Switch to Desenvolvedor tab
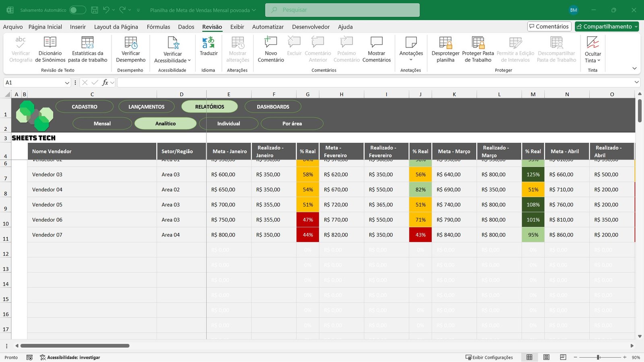This screenshot has height=362, width=644. [x=311, y=27]
